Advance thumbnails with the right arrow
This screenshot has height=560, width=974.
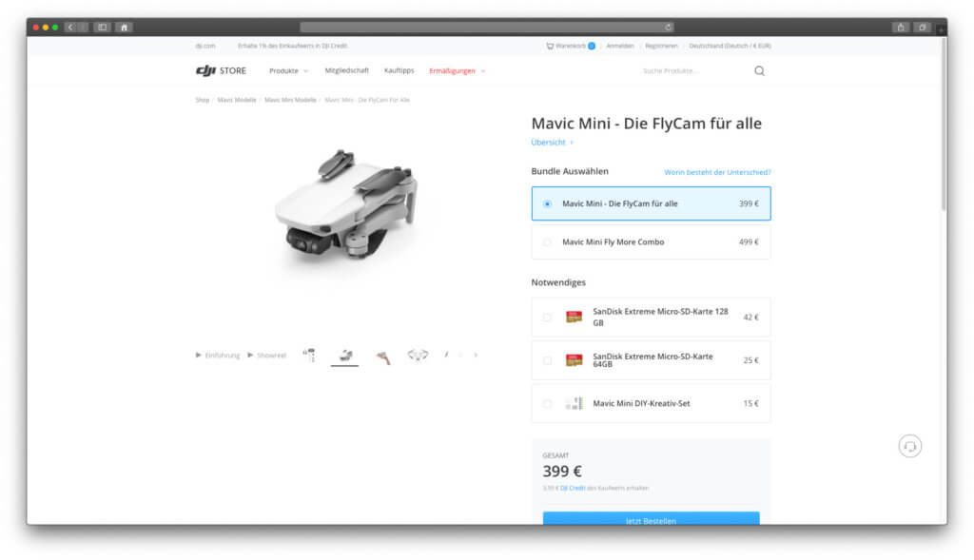click(x=476, y=356)
